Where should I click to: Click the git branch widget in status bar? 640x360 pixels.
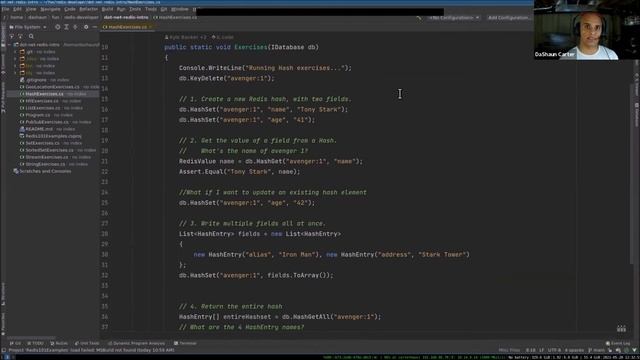[x=596, y=350]
